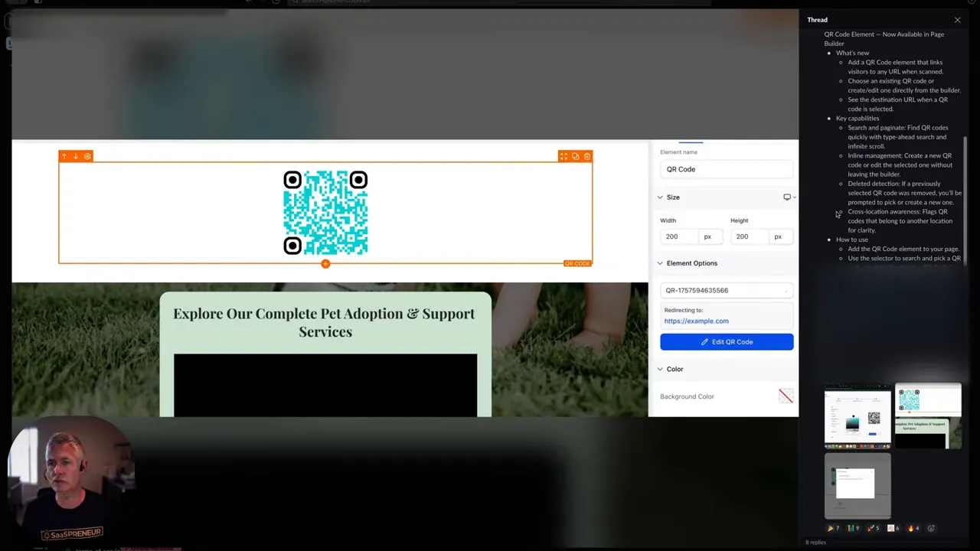Collapse the Color section
Viewport: 980px width, 551px height.
point(660,369)
